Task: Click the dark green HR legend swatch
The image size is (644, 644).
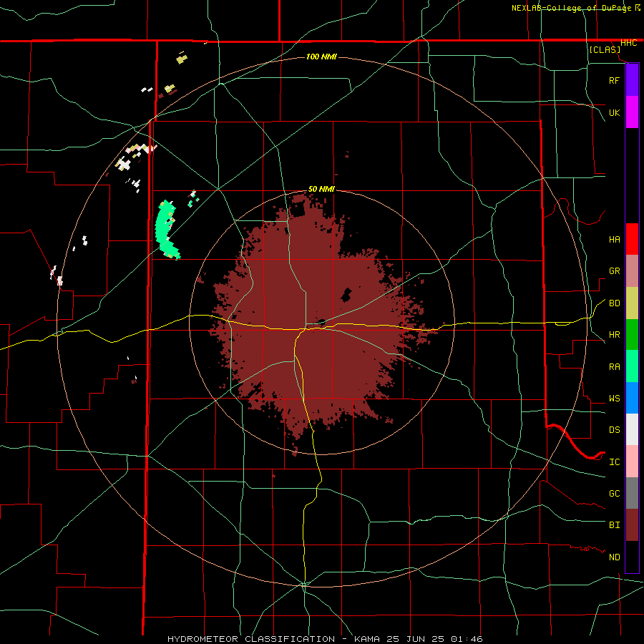Action: (x=632, y=335)
